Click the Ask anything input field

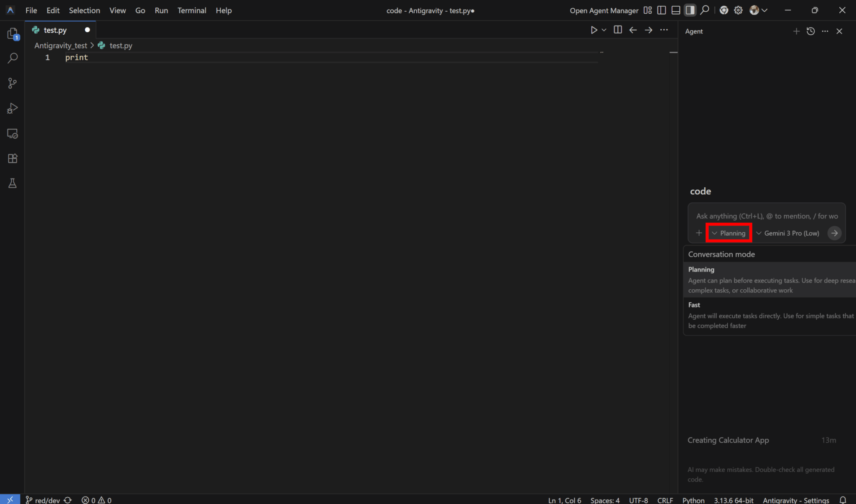(x=767, y=216)
